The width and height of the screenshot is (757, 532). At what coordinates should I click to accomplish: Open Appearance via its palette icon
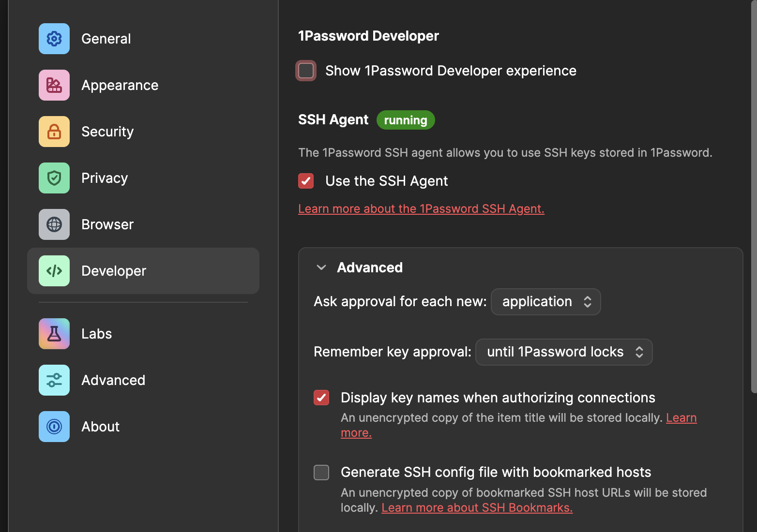tap(54, 85)
